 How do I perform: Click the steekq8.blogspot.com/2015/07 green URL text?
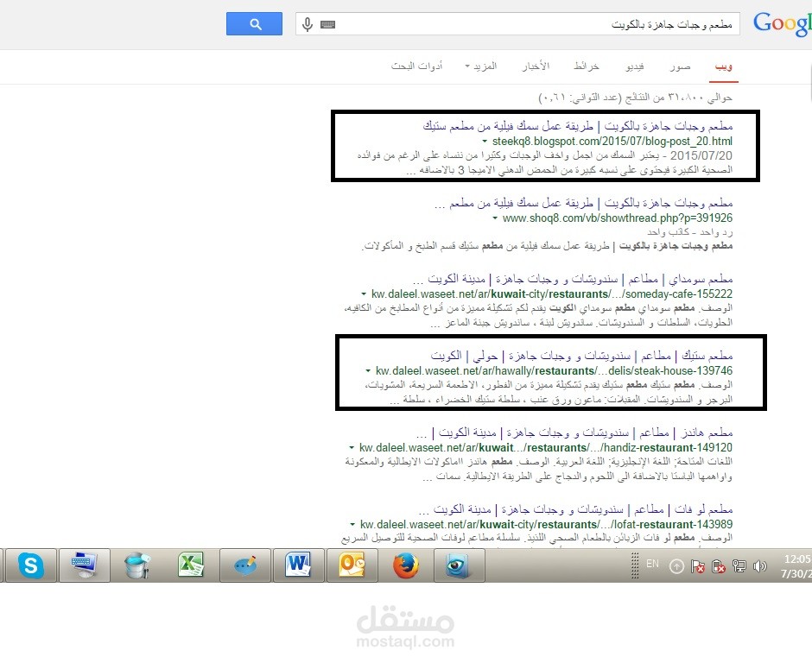click(612, 141)
